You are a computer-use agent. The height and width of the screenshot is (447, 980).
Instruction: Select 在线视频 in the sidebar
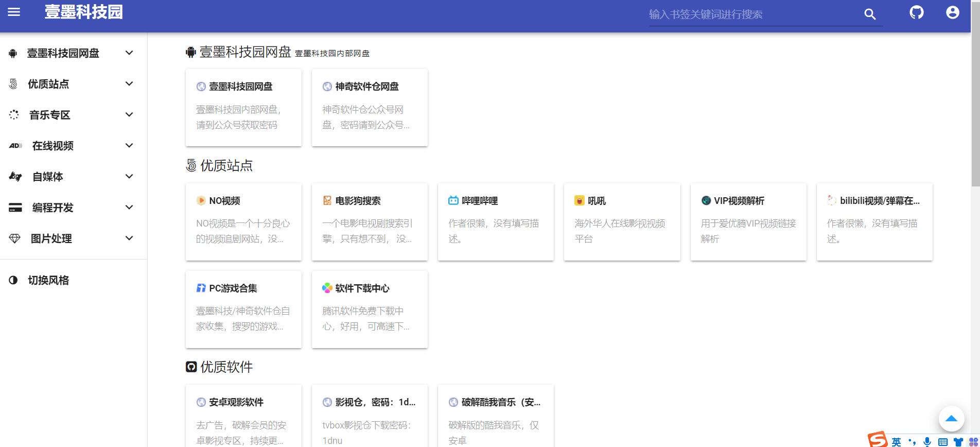pyautogui.click(x=53, y=146)
